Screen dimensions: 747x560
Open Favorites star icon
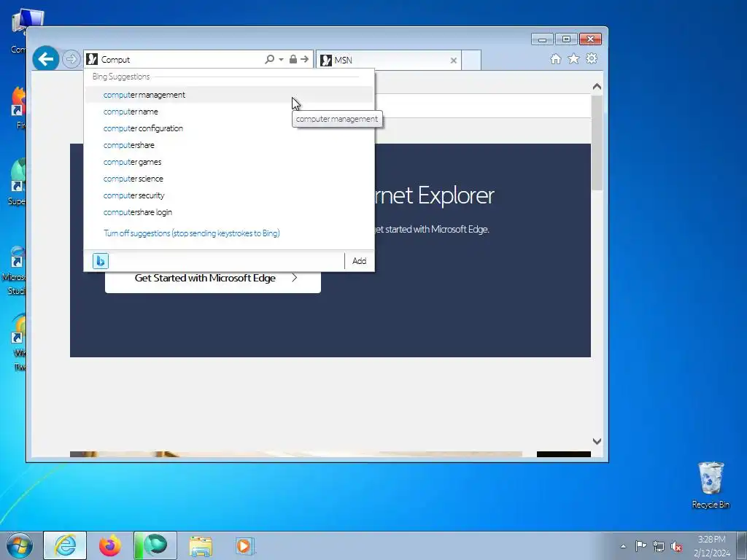point(573,58)
